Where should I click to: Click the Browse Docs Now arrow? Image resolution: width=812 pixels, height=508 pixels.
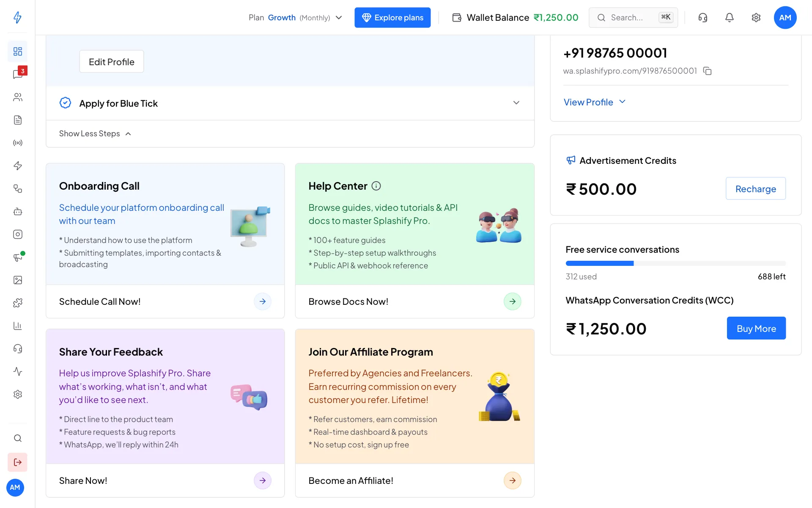click(x=512, y=301)
